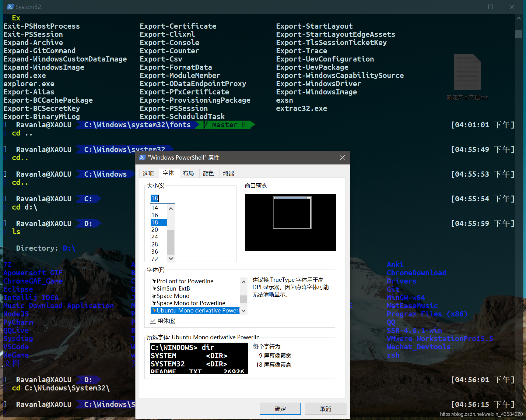Toggle the 粗体(B) bold checkbox
This screenshot has width=526, height=420.
[x=153, y=321]
